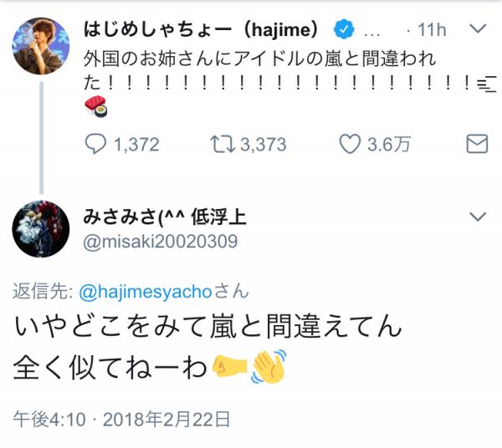502x448 pixels.
Task: Expand the chevron menu on misaki's reply
Action: [x=477, y=217]
